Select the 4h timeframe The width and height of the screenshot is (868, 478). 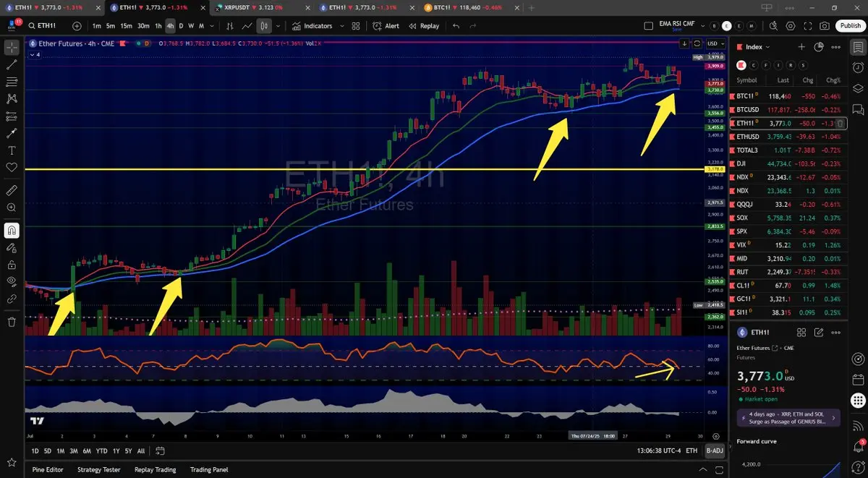point(170,25)
